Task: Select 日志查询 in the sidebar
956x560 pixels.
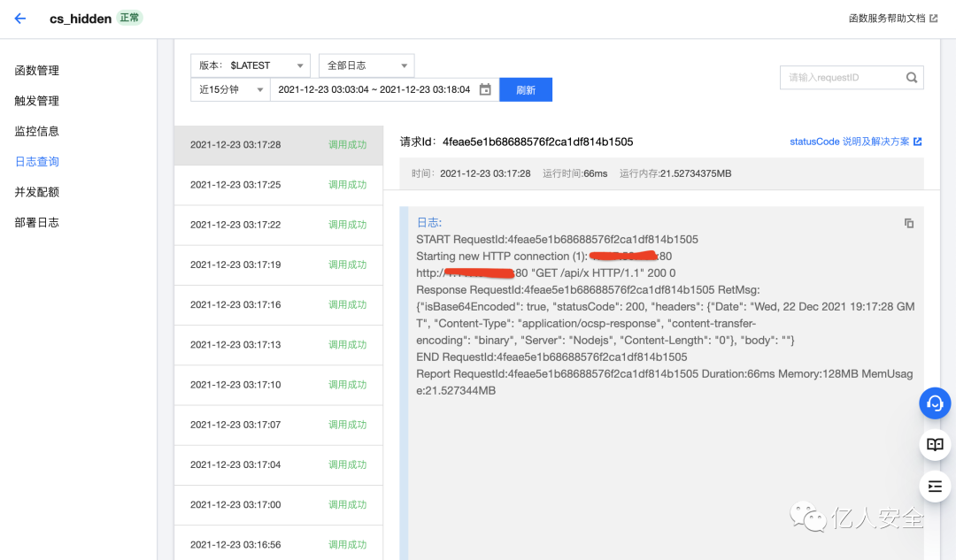Action: [36, 162]
